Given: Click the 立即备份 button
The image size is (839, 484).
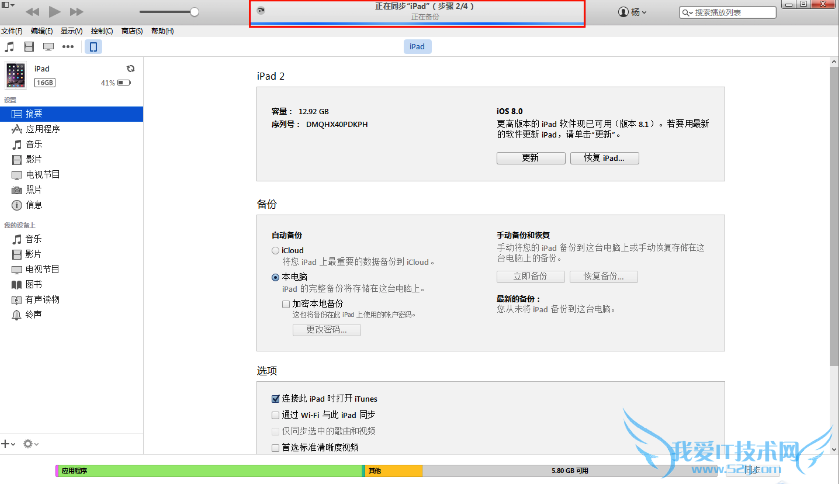Looking at the screenshot, I should 530,276.
